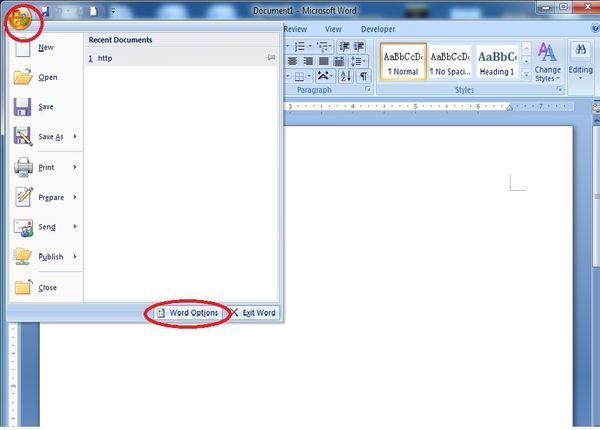Click the Word Options button
Viewport: 600px width, 430px height.
187,313
